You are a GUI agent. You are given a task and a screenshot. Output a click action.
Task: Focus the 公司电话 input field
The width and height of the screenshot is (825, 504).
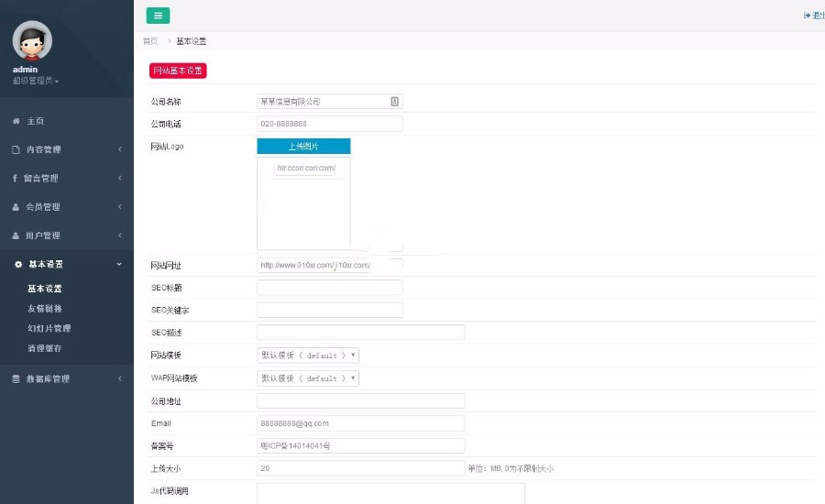click(330, 124)
